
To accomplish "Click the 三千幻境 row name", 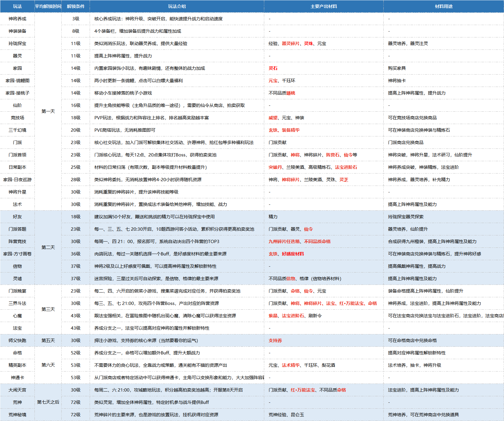I will click(x=17, y=130).
